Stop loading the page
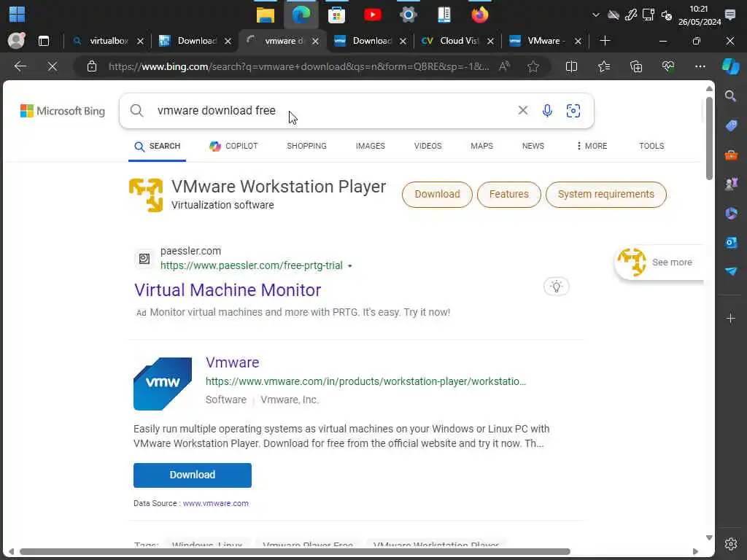Viewport: 747px width, 560px height. pyautogui.click(x=53, y=66)
